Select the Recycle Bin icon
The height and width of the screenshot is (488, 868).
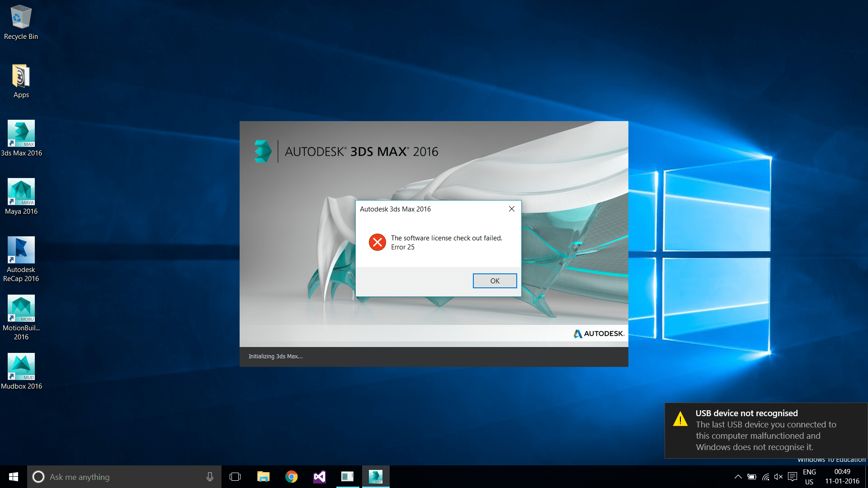21,23
